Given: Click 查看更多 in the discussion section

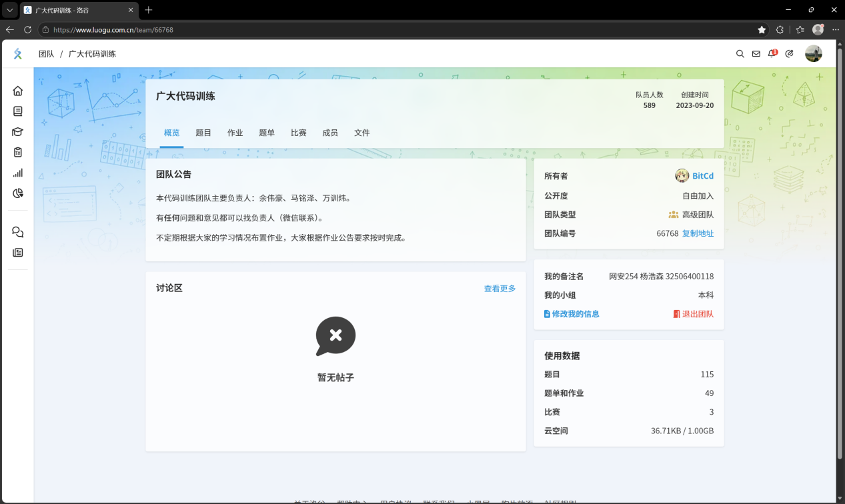Looking at the screenshot, I should coord(500,289).
